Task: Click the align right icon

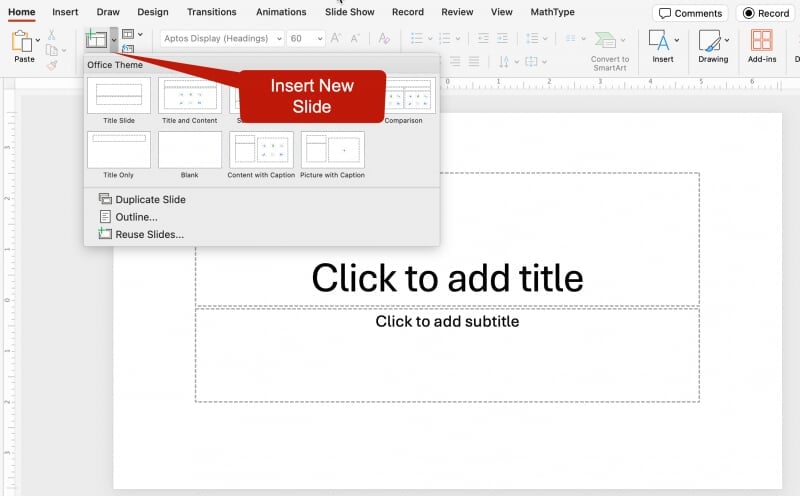Action: click(x=455, y=62)
